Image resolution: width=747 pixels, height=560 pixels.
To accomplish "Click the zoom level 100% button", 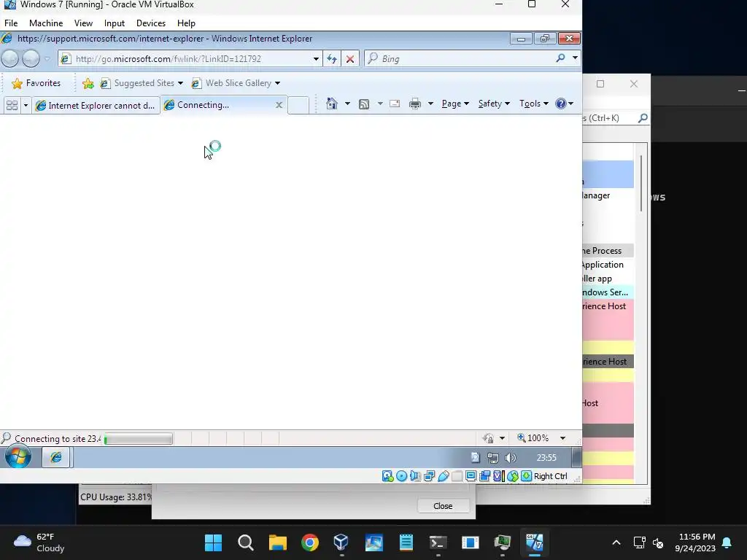I will click(533, 438).
